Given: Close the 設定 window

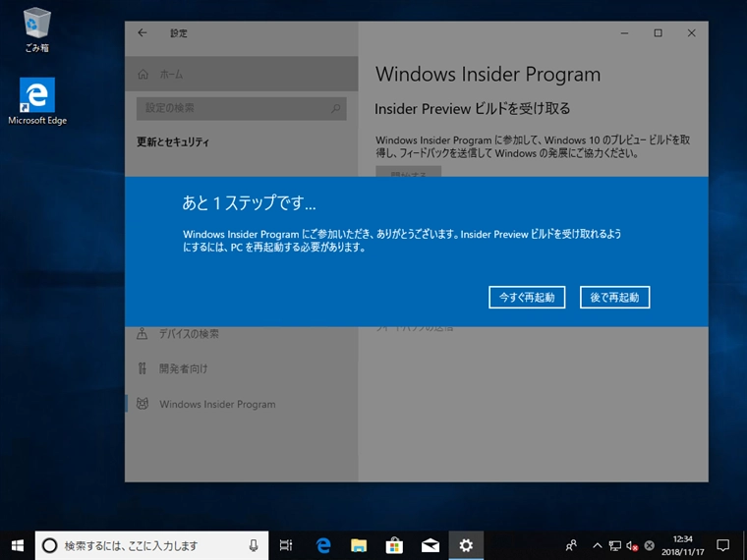Looking at the screenshot, I should click(691, 32).
